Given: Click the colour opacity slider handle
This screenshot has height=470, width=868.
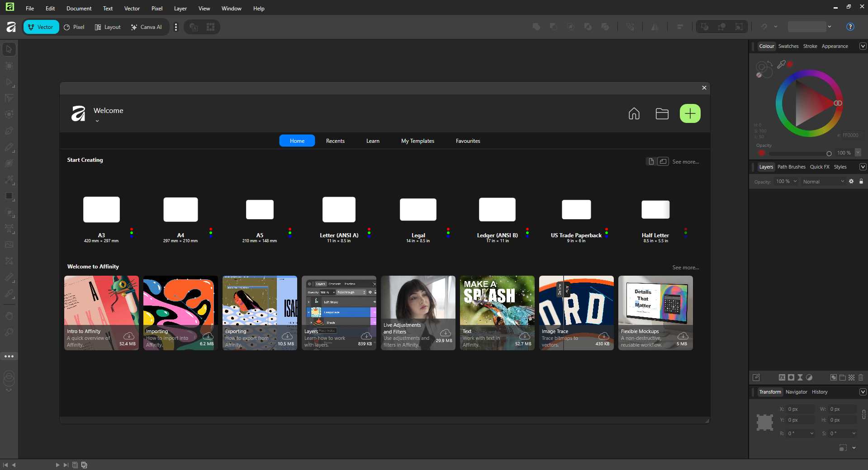Looking at the screenshot, I should 829,154.
